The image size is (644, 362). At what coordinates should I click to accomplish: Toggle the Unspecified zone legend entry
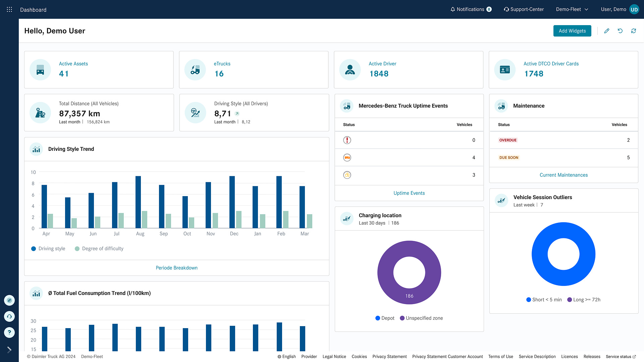pos(421,318)
